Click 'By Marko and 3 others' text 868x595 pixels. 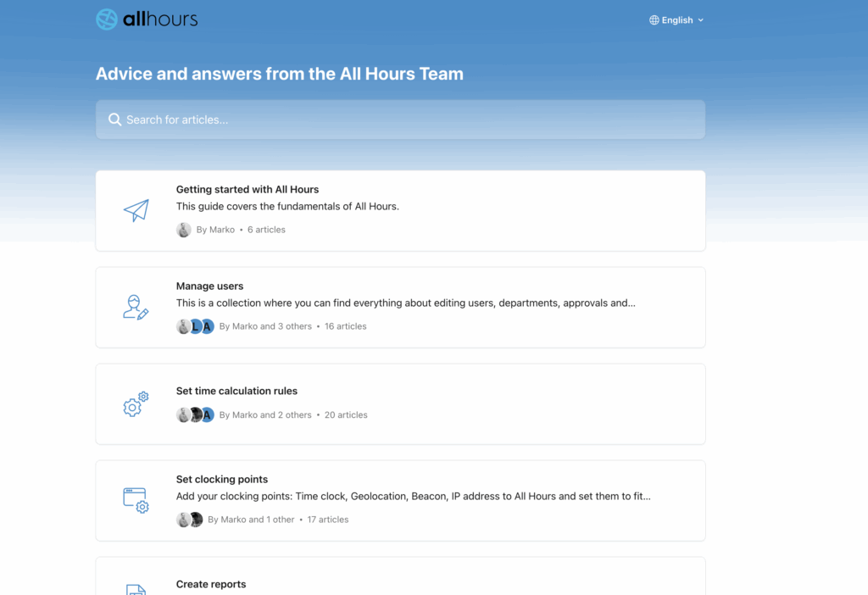(265, 326)
